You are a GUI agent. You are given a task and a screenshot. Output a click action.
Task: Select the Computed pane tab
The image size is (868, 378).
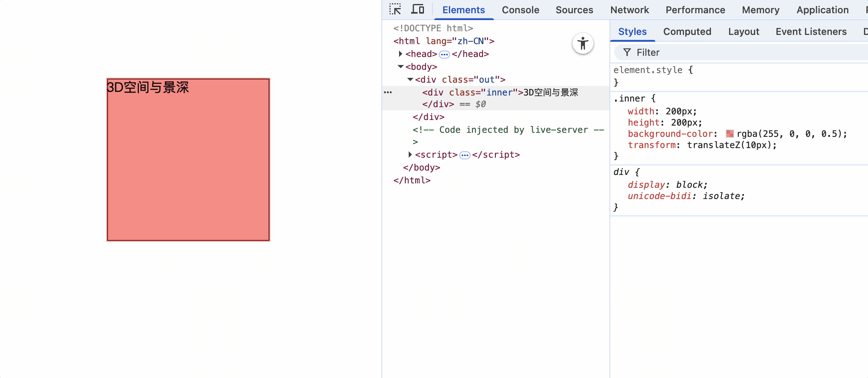(687, 32)
